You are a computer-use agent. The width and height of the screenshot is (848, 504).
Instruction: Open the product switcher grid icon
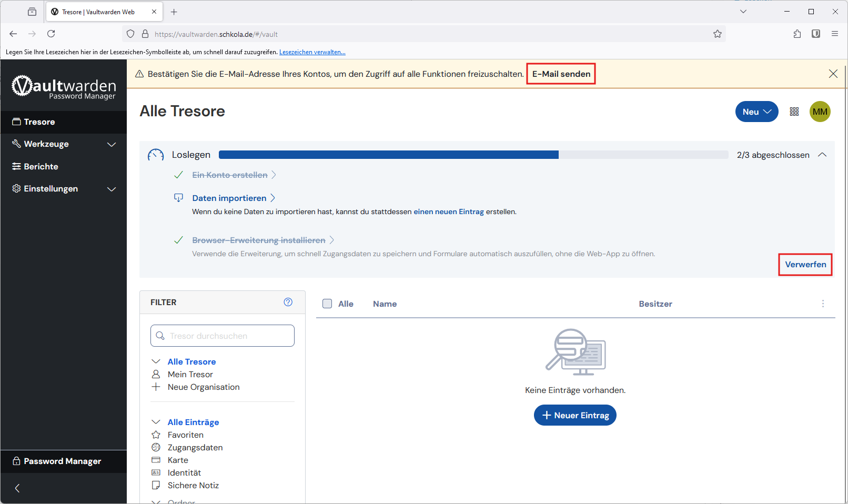click(794, 112)
